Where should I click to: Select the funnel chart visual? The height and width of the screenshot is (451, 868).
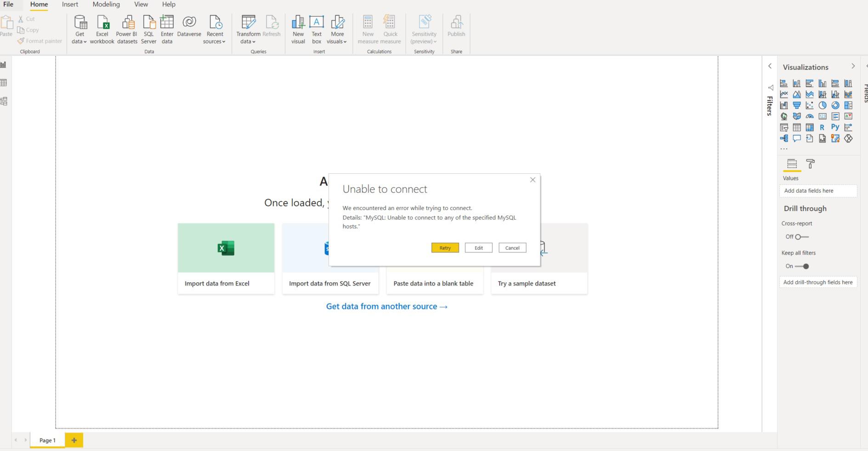point(797,105)
